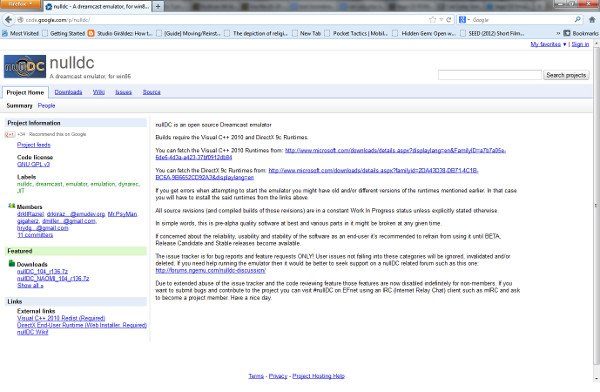Open the Studio Giraldez bookmark

click(120, 33)
